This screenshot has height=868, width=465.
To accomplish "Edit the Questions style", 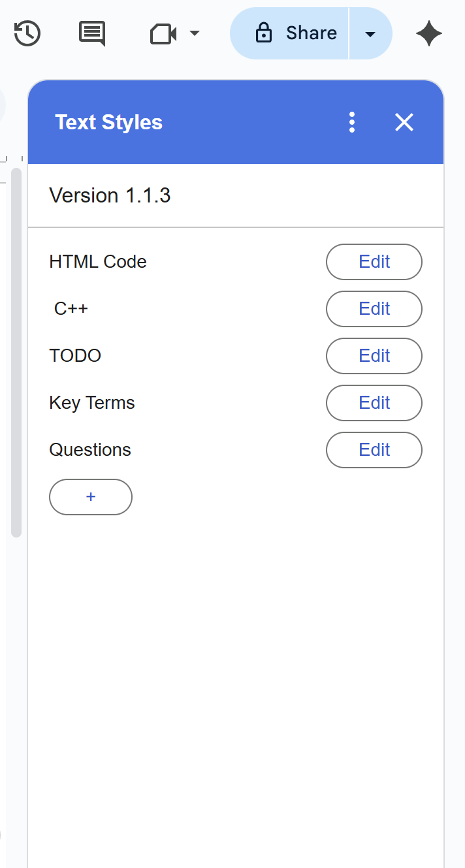I will point(374,449).
